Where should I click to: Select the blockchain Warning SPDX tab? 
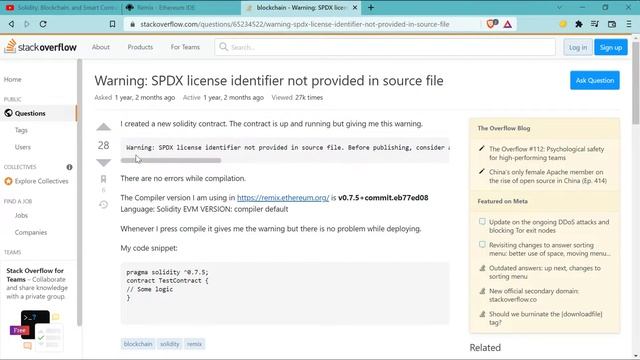click(x=300, y=7)
